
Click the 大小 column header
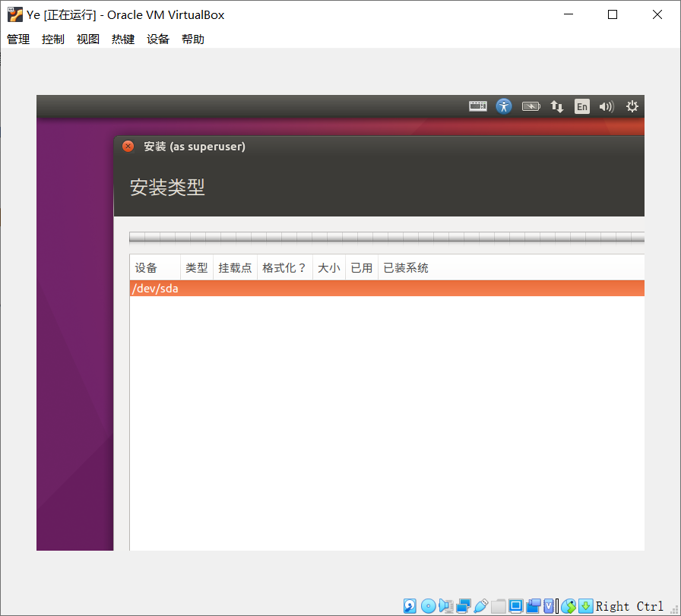click(329, 268)
